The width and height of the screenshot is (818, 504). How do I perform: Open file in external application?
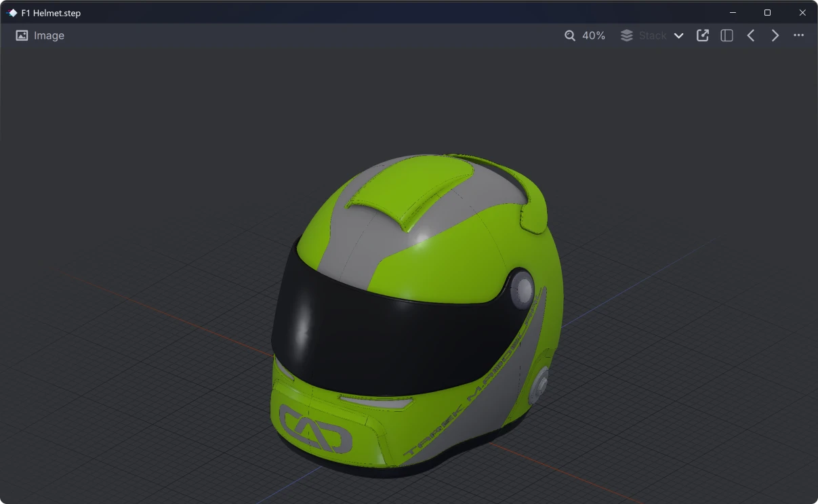(x=703, y=35)
